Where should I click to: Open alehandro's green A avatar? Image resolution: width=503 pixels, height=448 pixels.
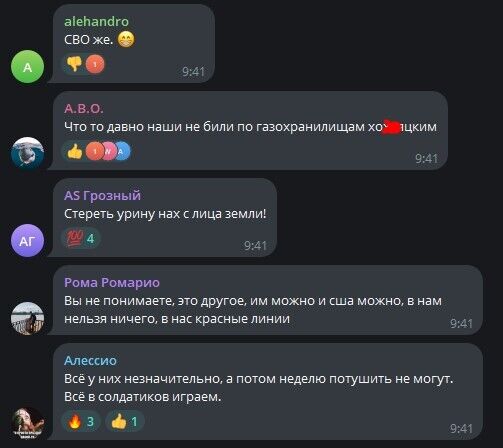(x=28, y=67)
